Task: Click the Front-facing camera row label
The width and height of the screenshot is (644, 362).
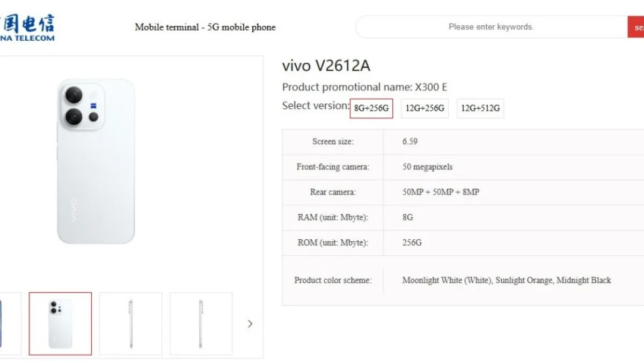Action: 333,167
